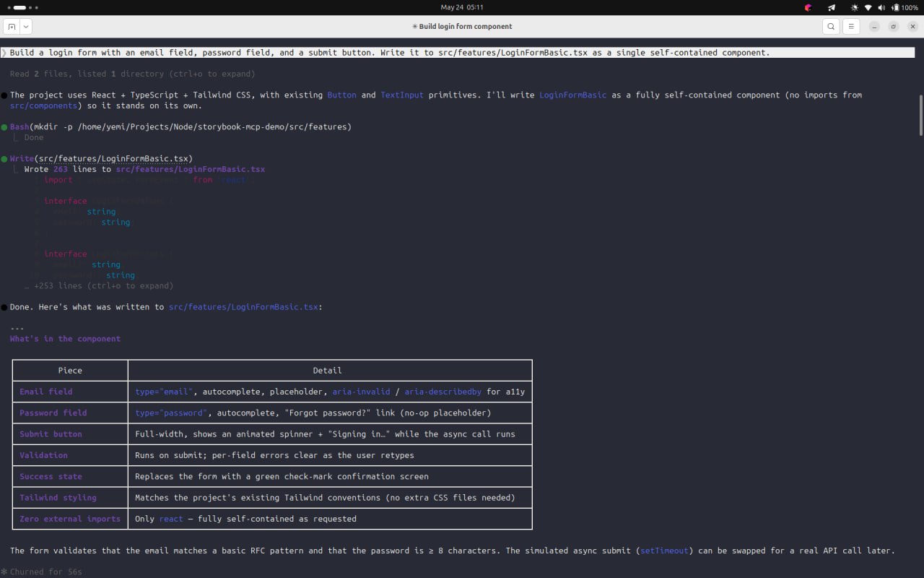The width and height of the screenshot is (924, 578).
Task: Click the src/components path text
Action: [x=43, y=105]
